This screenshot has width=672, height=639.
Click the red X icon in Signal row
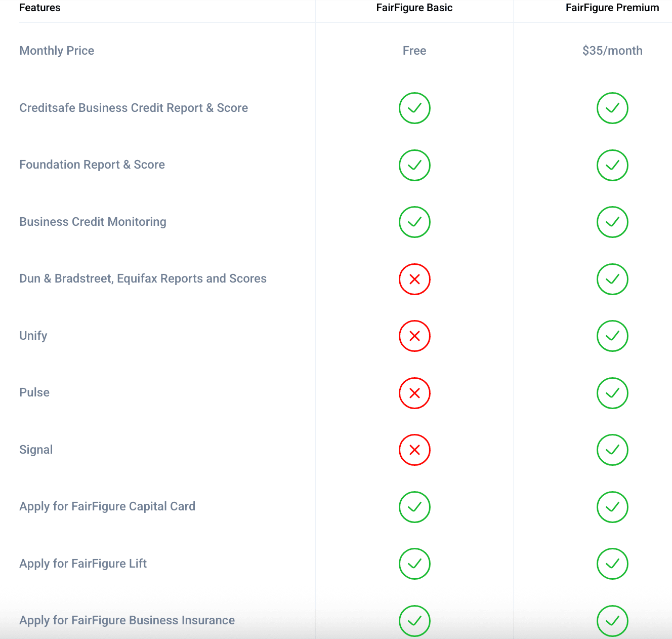pos(414,450)
